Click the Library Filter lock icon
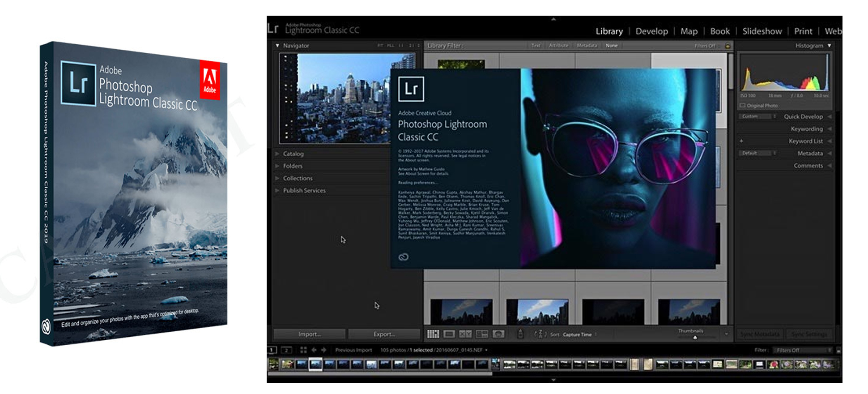 point(728,46)
